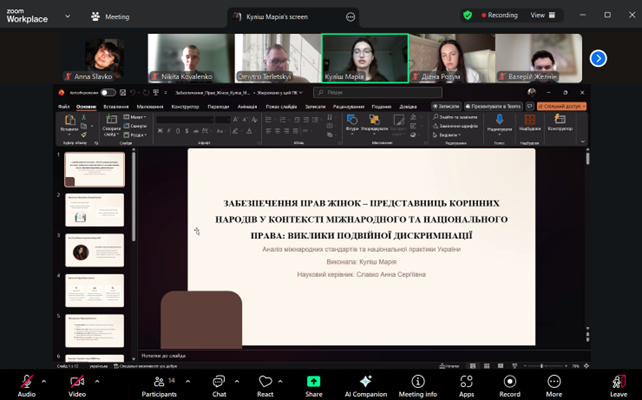The width and height of the screenshot is (642, 400).
Task: Open the Participants panel
Action: [158, 383]
